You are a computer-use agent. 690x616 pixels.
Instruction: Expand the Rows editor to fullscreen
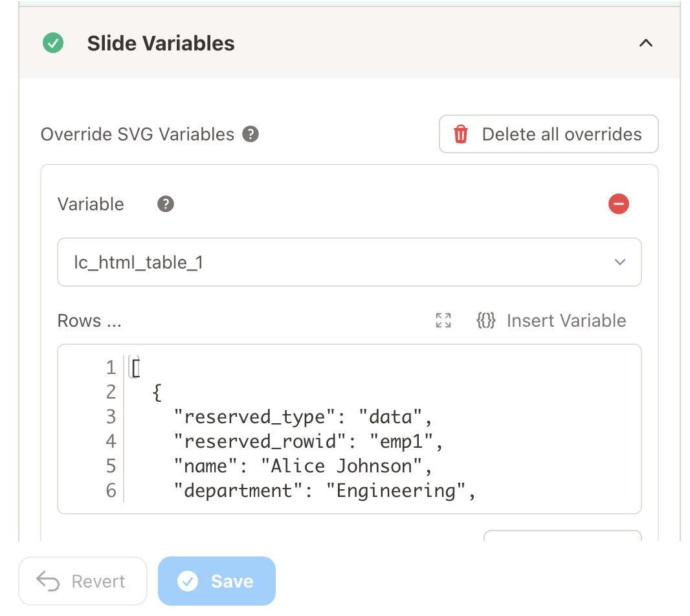click(x=443, y=320)
